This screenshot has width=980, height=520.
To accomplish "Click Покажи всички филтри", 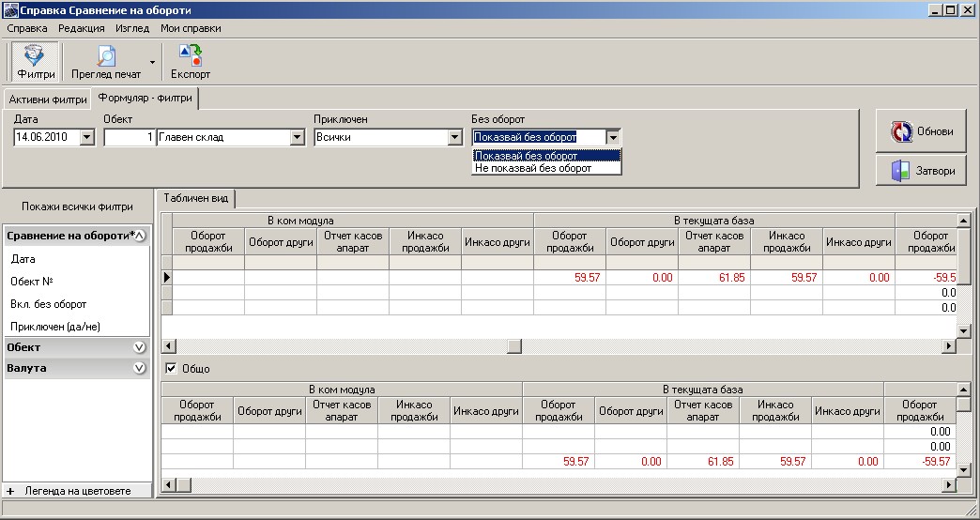I will pos(77,206).
